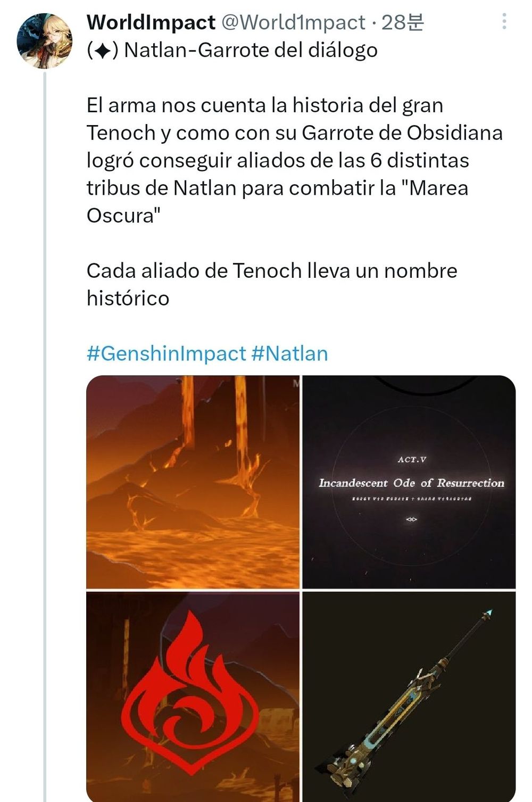Follow the #GenshinImpact hashtag

pyautogui.click(x=166, y=353)
